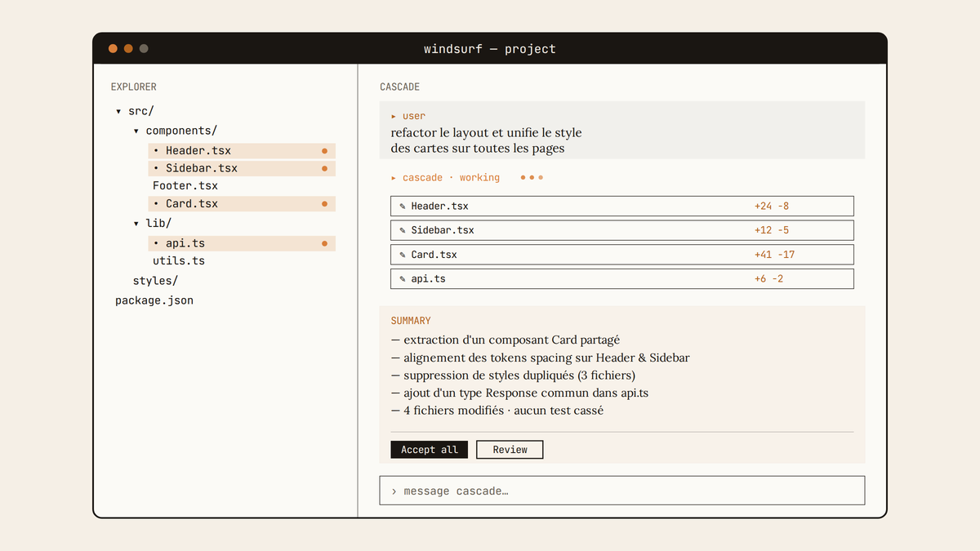The image size is (980, 551).
Task: Select summary line '4 fichiers modifiés'
Action: [x=497, y=411]
